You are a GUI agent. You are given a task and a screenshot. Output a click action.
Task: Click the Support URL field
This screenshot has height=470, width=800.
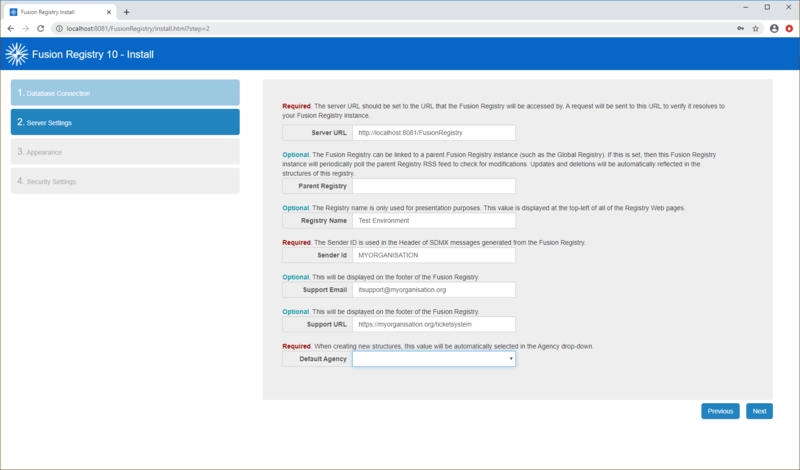(x=434, y=324)
